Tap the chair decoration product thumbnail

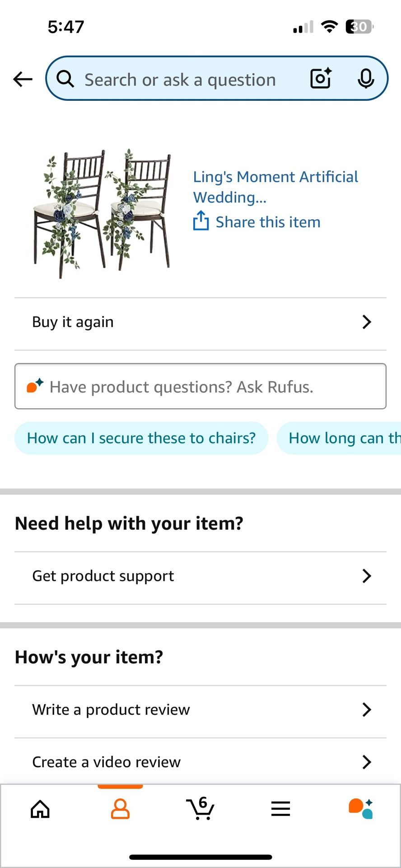click(103, 213)
